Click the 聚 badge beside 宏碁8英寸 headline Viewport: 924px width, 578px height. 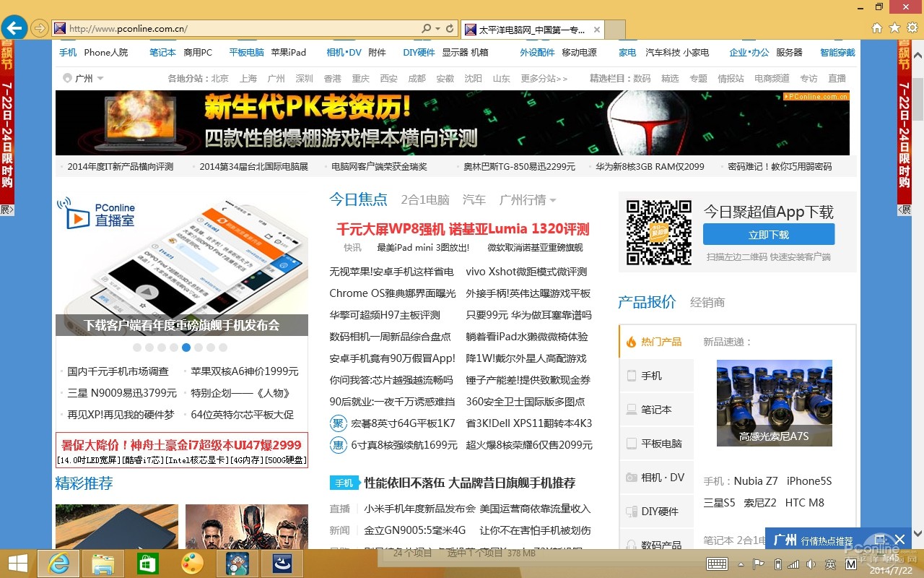tap(338, 423)
